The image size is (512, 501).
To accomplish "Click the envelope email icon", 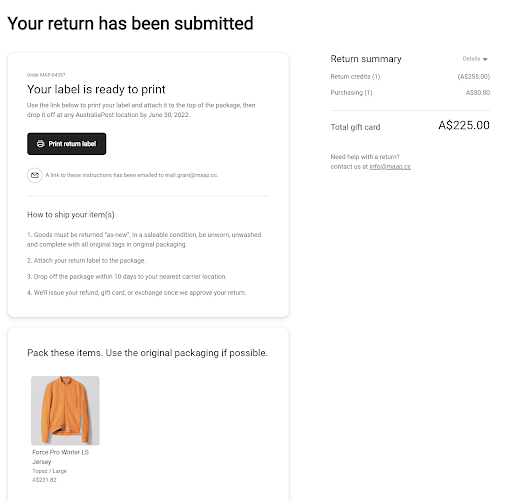I will point(35,175).
